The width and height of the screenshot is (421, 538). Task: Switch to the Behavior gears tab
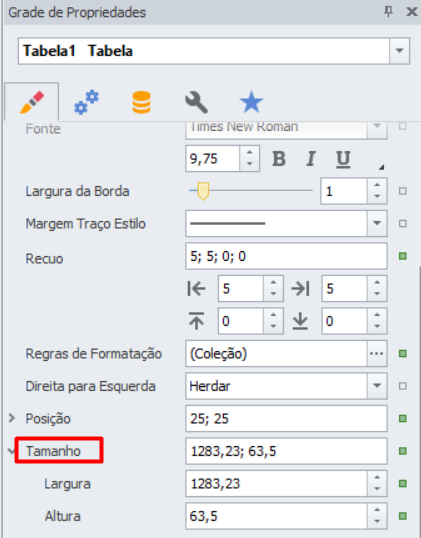pos(86,102)
